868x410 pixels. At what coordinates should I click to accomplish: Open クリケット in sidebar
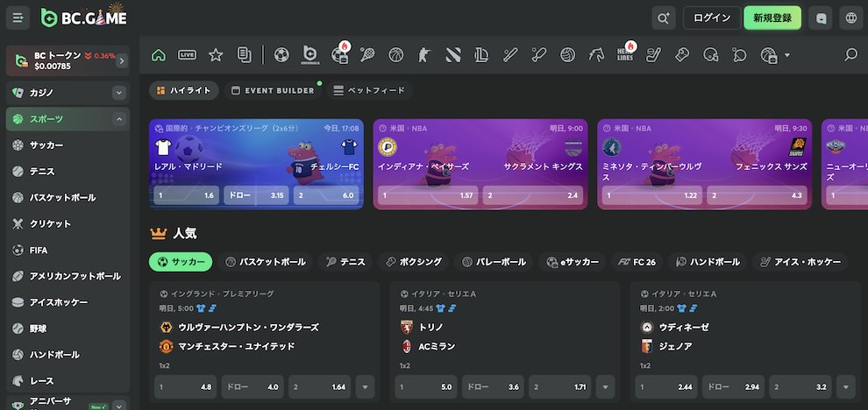[x=68, y=224]
